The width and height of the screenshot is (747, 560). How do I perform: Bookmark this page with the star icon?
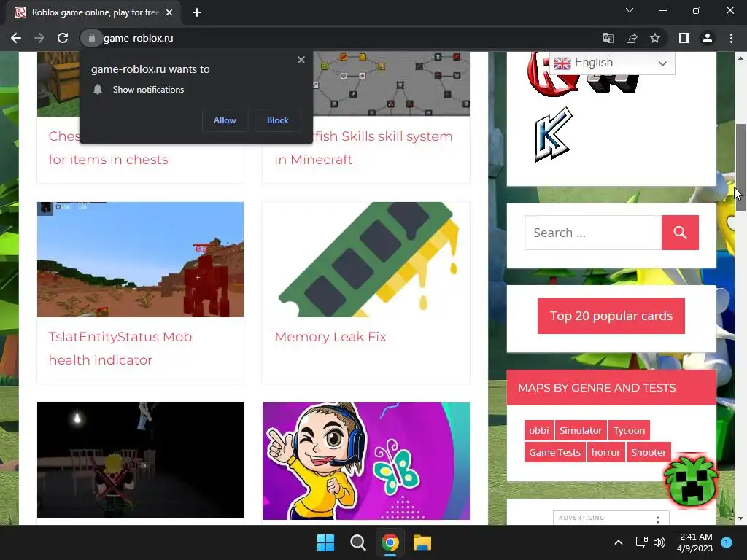click(655, 38)
